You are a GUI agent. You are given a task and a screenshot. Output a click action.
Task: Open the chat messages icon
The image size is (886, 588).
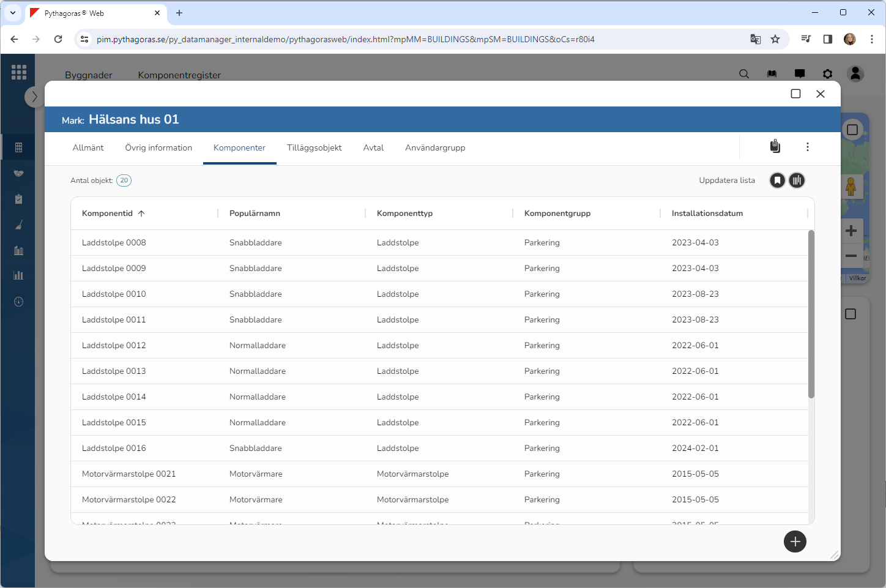[x=800, y=74]
